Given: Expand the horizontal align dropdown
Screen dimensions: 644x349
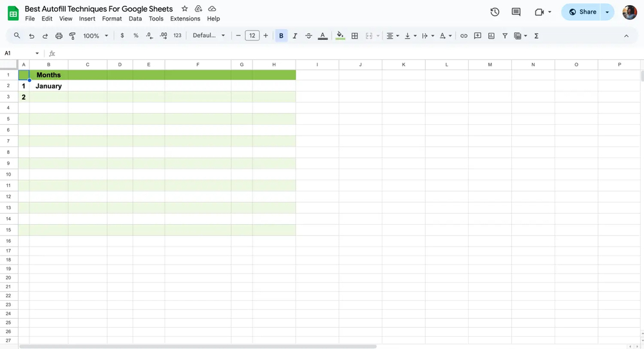Looking at the screenshot, I should click(392, 36).
